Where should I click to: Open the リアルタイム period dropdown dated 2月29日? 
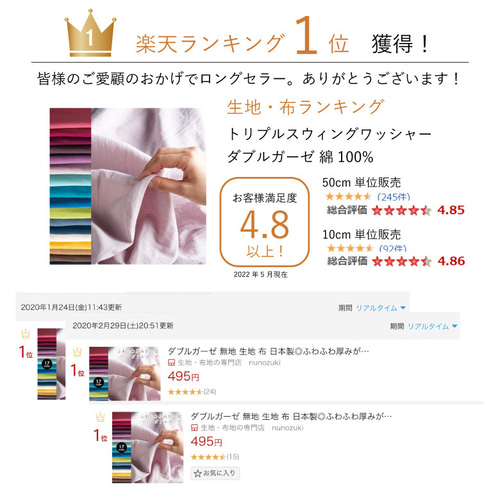click(x=432, y=326)
